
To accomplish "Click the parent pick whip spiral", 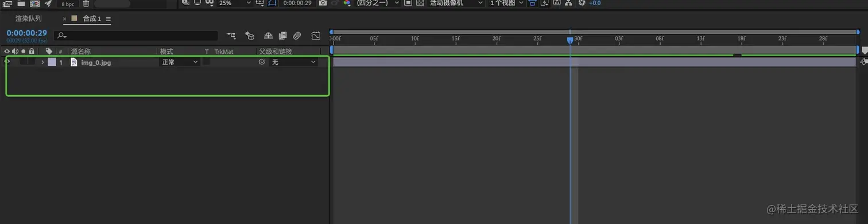I will click(x=262, y=62).
